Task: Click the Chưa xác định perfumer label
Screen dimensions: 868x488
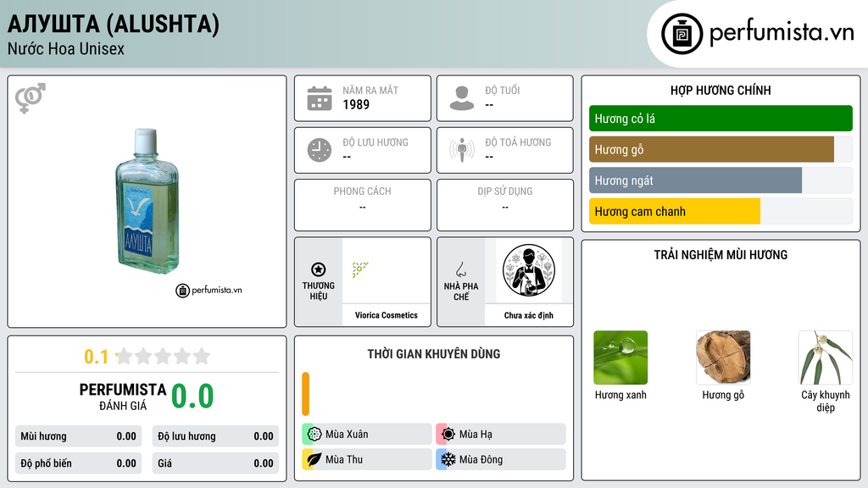Action: pos(529,315)
